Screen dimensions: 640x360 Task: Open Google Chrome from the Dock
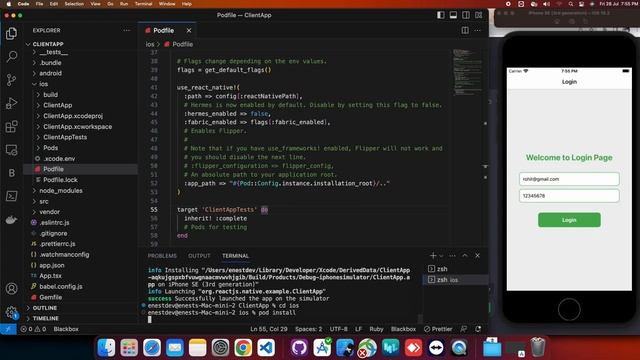coord(243,348)
